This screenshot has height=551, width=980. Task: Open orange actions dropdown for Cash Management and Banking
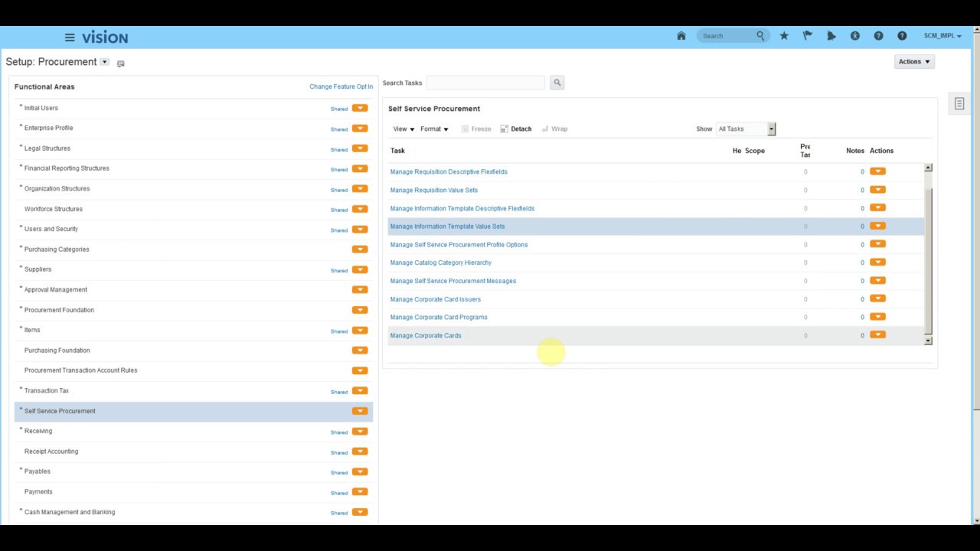pyautogui.click(x=360, y=513)
